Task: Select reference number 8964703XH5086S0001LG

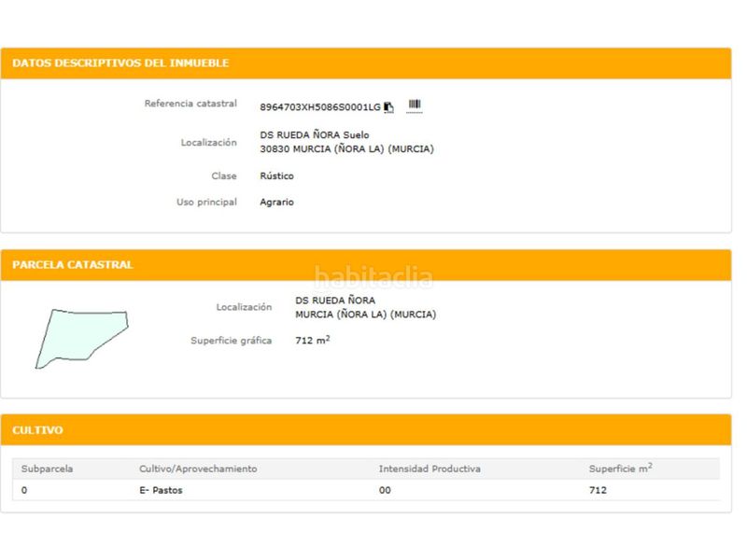Action: click(x=320, y=107)
